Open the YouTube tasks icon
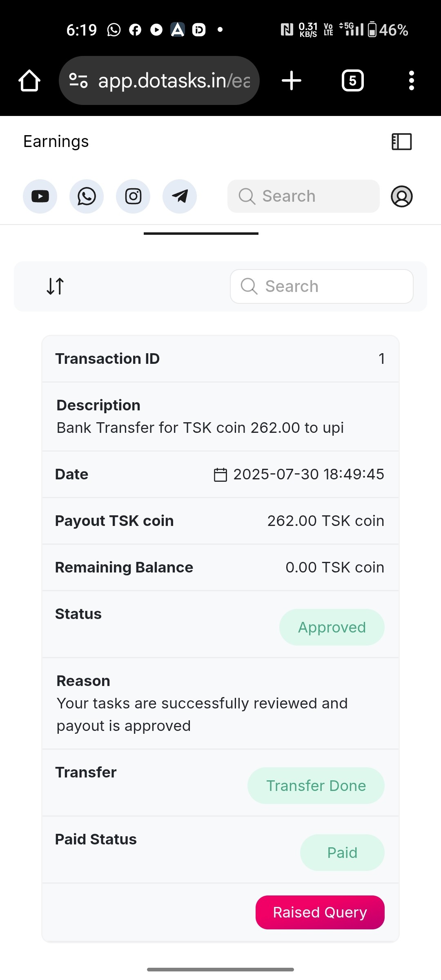The height and width of the screenshot is (980, 441). [x=40, y=196]
